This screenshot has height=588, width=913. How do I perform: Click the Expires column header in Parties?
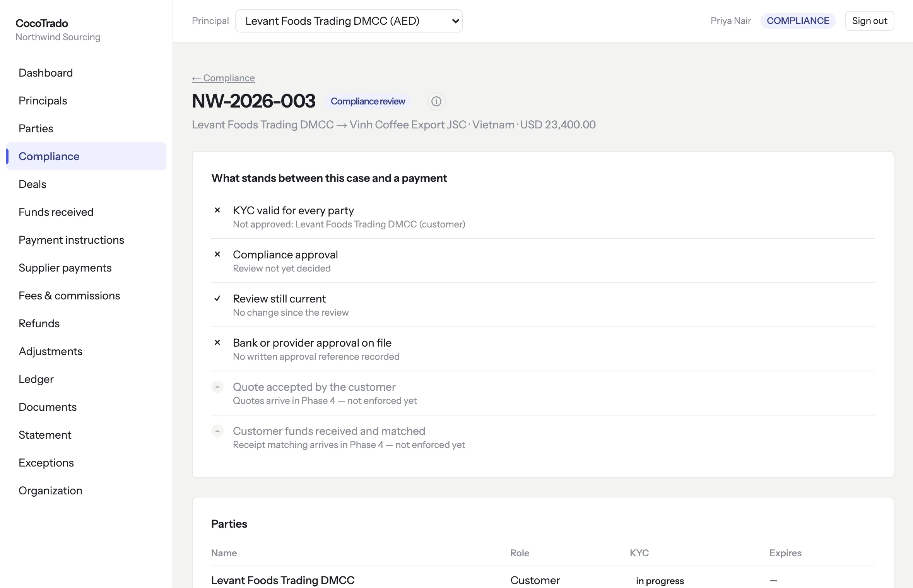click(785, 553)
